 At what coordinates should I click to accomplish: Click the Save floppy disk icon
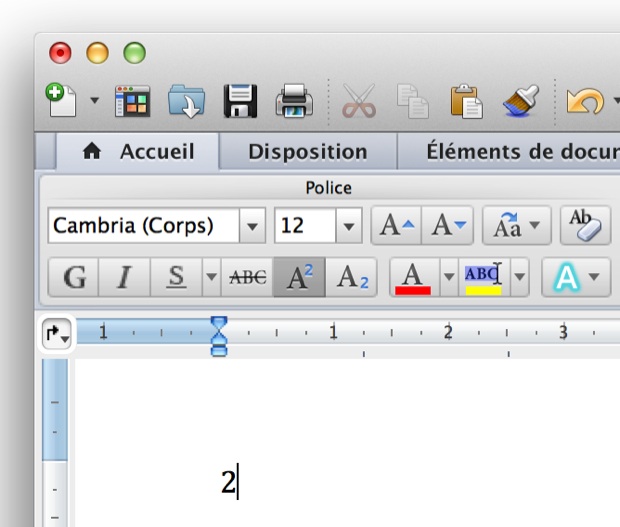click(x=240, y=100)
